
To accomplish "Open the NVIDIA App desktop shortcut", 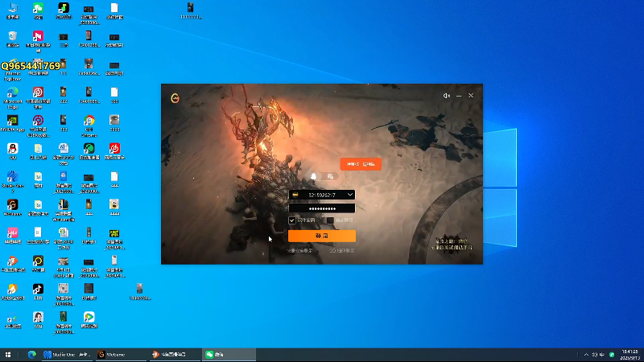I will (13, 123).
